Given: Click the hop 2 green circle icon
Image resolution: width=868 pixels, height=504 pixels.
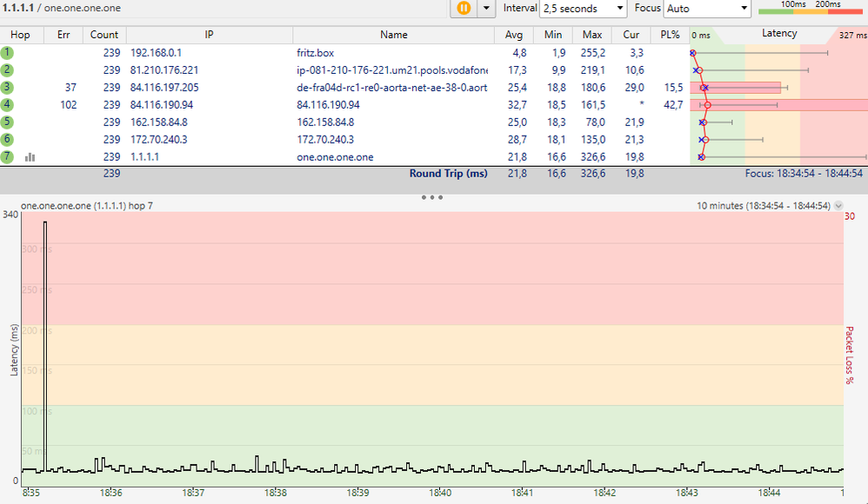Looking at the screenshot, I should pyautogui.click(x=7, y=70).
